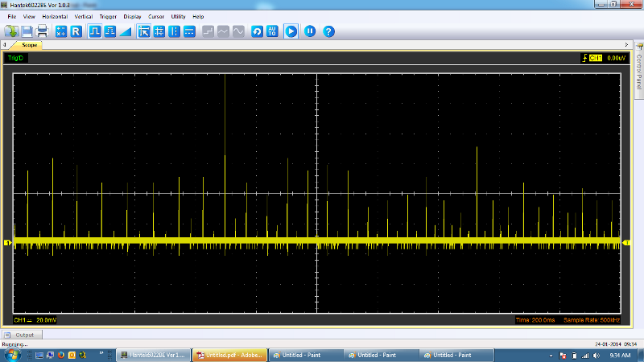Open the Horizontal menu
The image size is (644, 362).
pyautogui.click(x=55, y=16)
